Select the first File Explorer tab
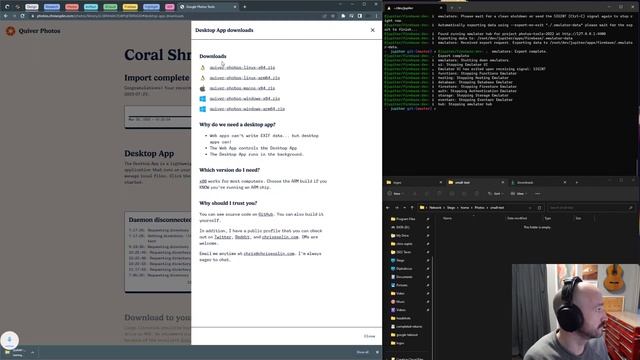 pyautogui.click(x=414, y=182)
